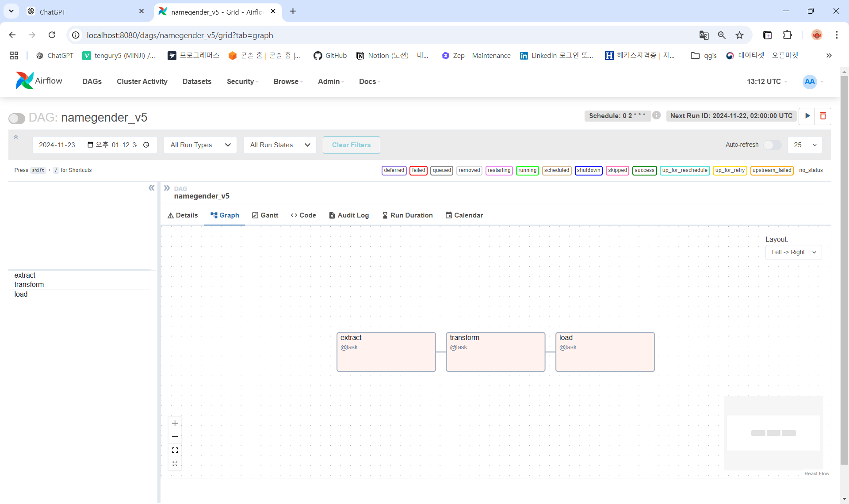Click the Clear Filters button
Viewport: 849px width, 504px height.
click(x=351, y=145)
